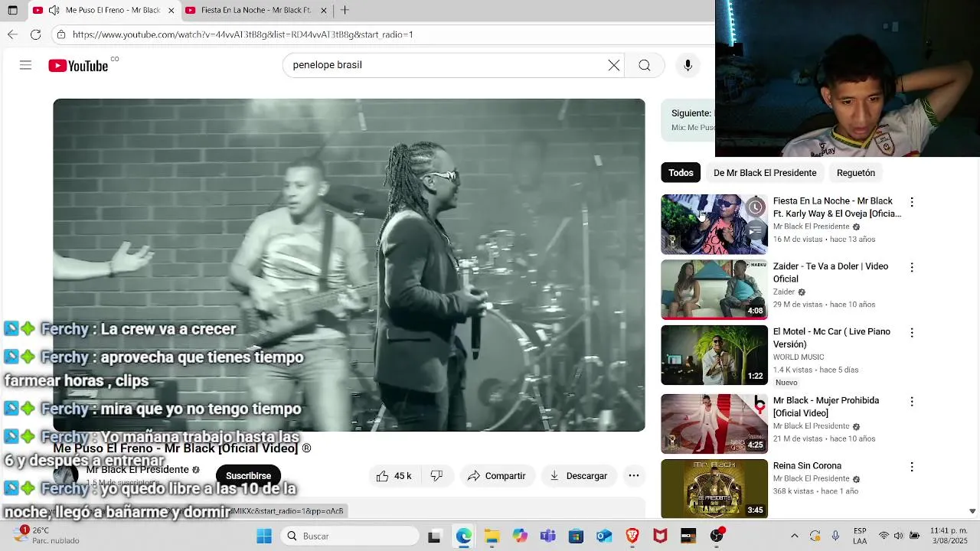Open OBS Studio from the taskbar
This screenshot has width=980, height=551.
tap(717, 536)
